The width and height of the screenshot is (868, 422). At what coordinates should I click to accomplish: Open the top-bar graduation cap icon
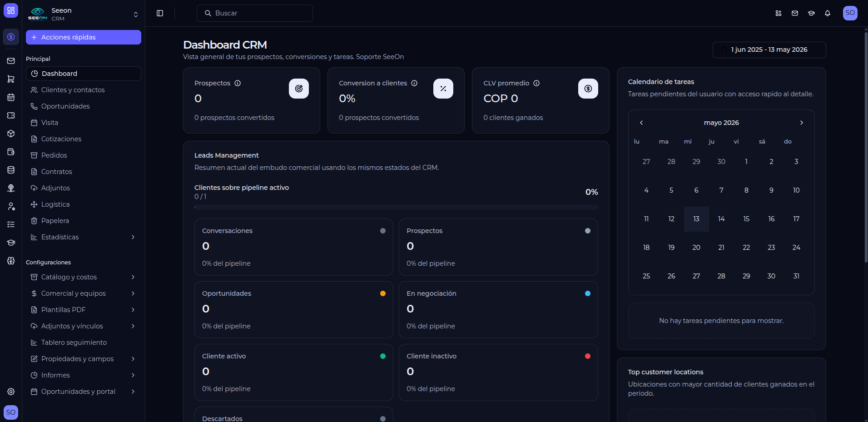811,13
